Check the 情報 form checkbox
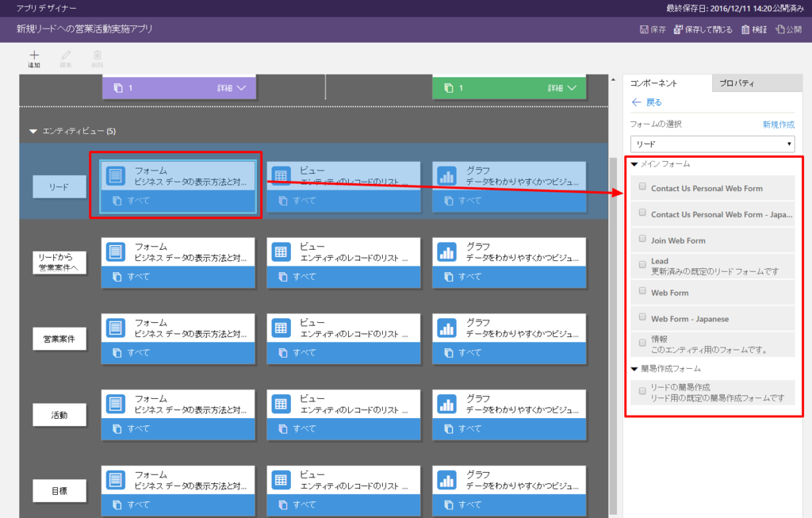 [642, 343]
